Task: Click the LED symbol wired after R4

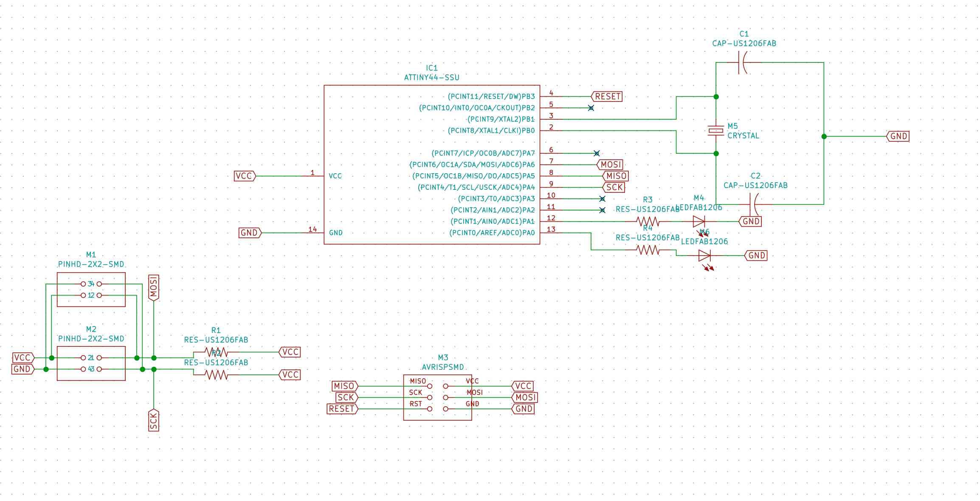Action: click(x=704, y=256)
